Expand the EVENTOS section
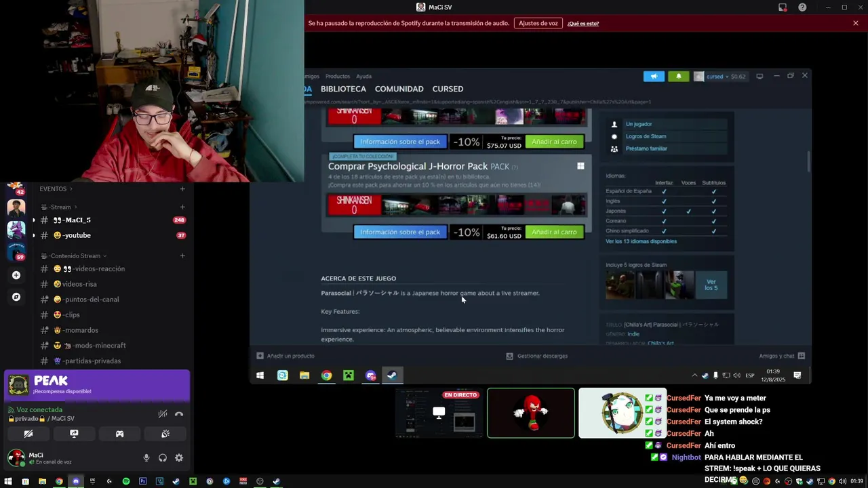The height and width of the screenshot is (488, 868). tap(57, 189)
